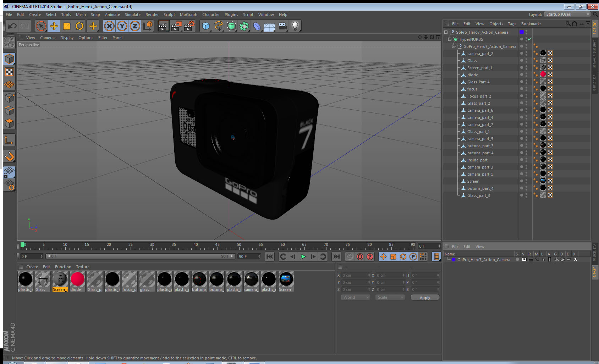This screenshot has height=364, width=599.
Task: Select the inside_part object in tree
Action: click(x=477, y=160)
